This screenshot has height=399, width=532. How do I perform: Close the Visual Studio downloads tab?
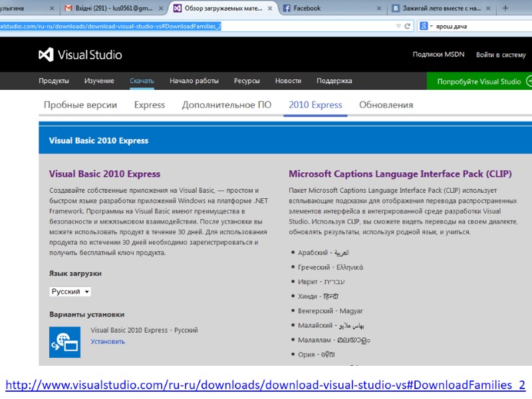[270, 8]
